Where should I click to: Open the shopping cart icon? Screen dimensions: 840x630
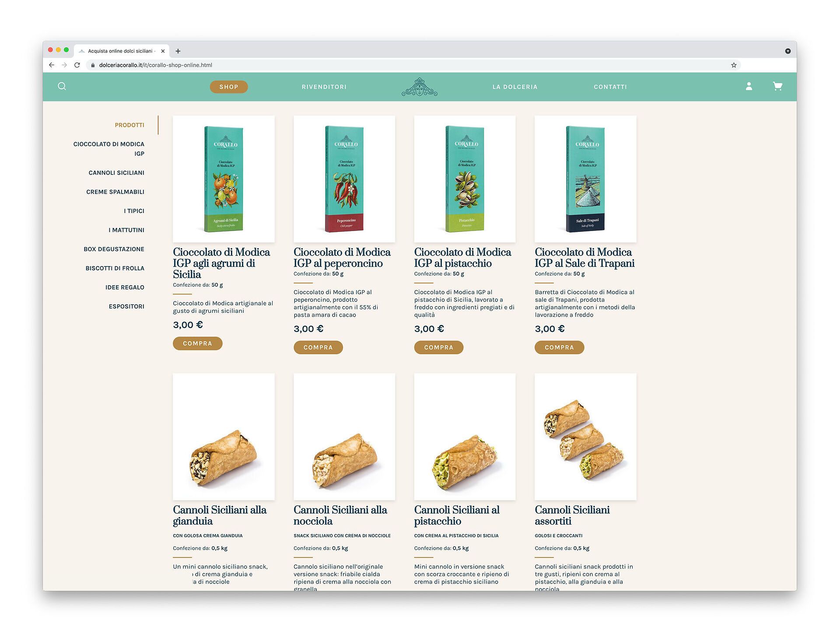click(777, 86)
